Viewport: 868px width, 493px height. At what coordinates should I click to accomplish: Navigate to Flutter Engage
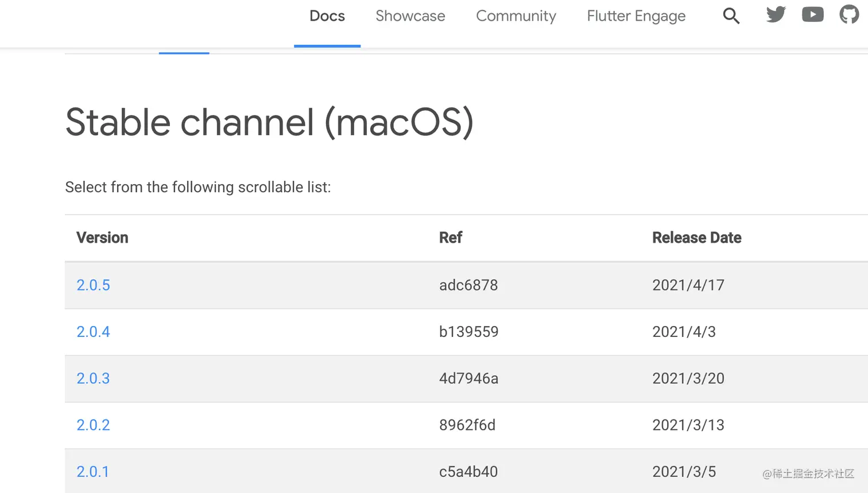point(636,16)
